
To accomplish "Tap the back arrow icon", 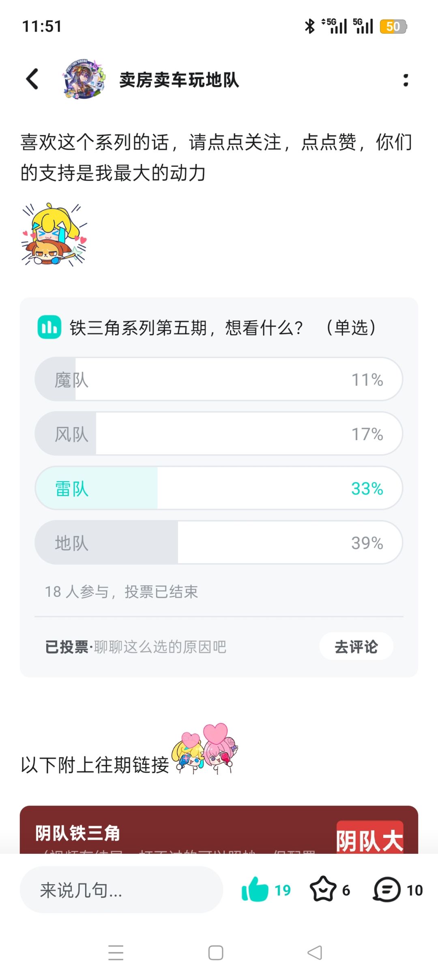I will (x=32, y=79).
